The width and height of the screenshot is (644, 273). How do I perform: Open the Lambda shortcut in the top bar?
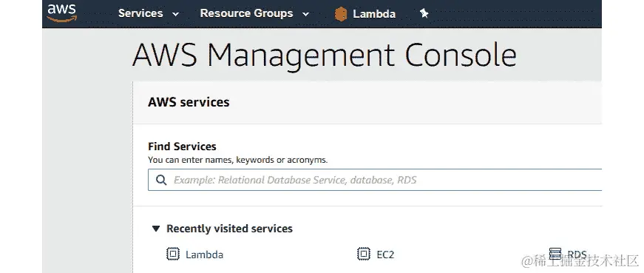(374, 14)
